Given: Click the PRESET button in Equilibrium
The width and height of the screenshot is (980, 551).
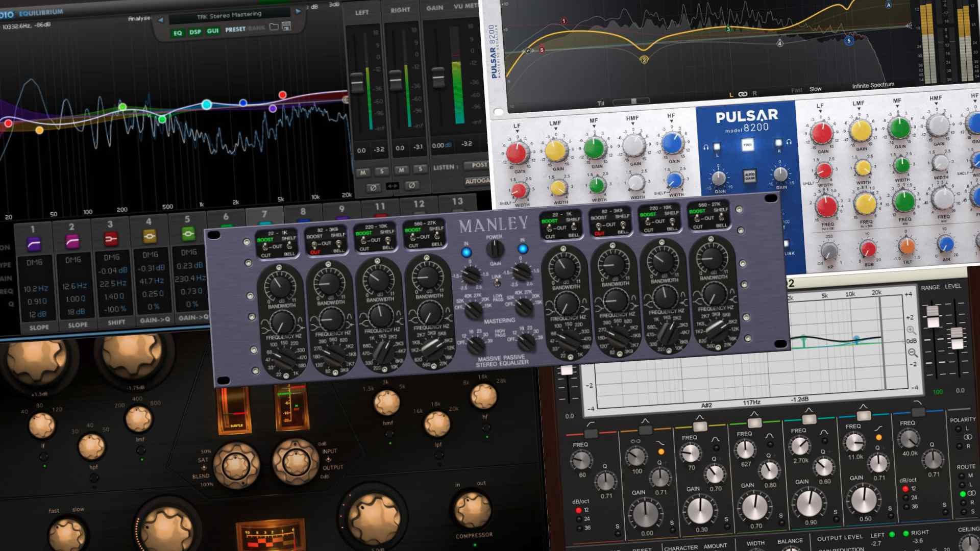Looking at the screenshot, I should click(235, 30).
